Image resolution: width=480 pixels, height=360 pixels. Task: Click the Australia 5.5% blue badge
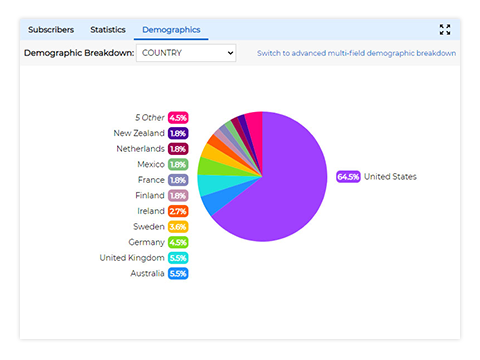178,274
